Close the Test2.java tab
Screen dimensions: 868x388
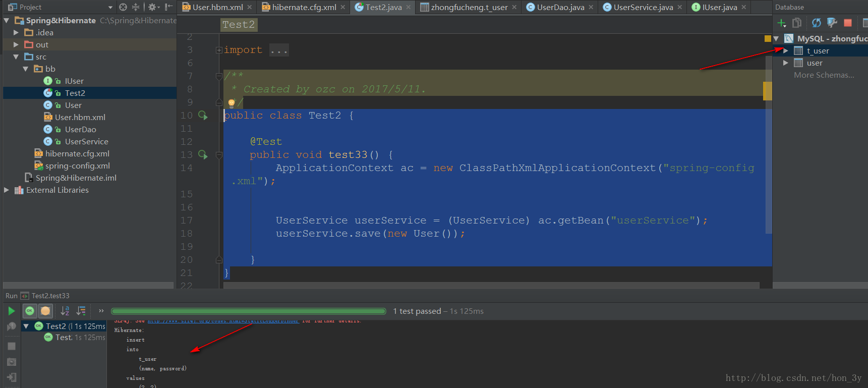409,7
